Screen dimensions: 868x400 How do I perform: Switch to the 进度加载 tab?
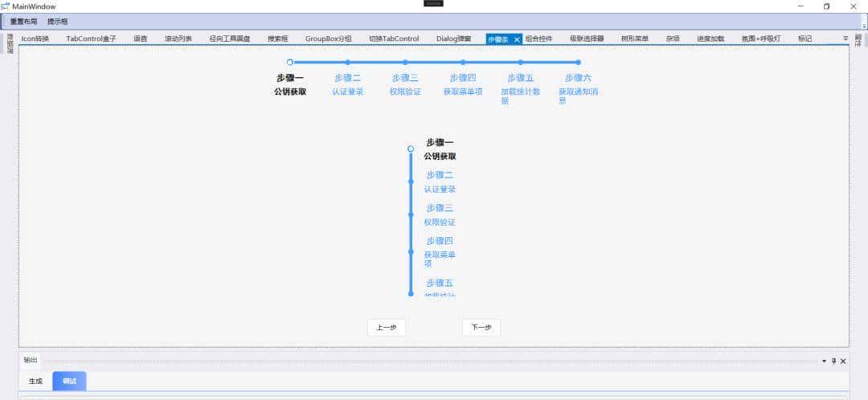coord(710,39)
